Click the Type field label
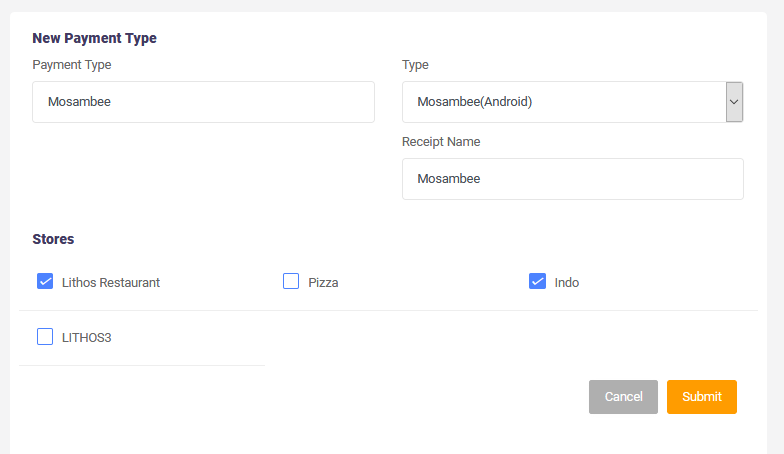The image size is (784, 454). click(x=415, y=65)
